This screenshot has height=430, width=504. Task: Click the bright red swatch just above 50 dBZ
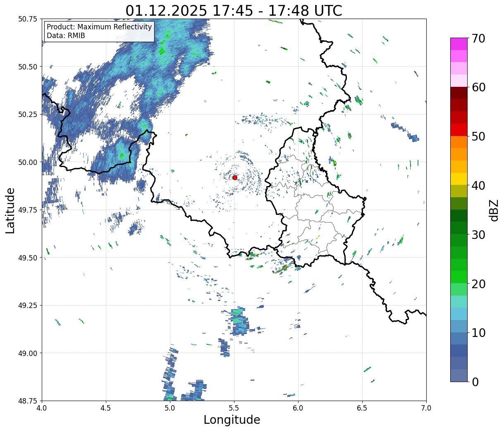point(459,130)
